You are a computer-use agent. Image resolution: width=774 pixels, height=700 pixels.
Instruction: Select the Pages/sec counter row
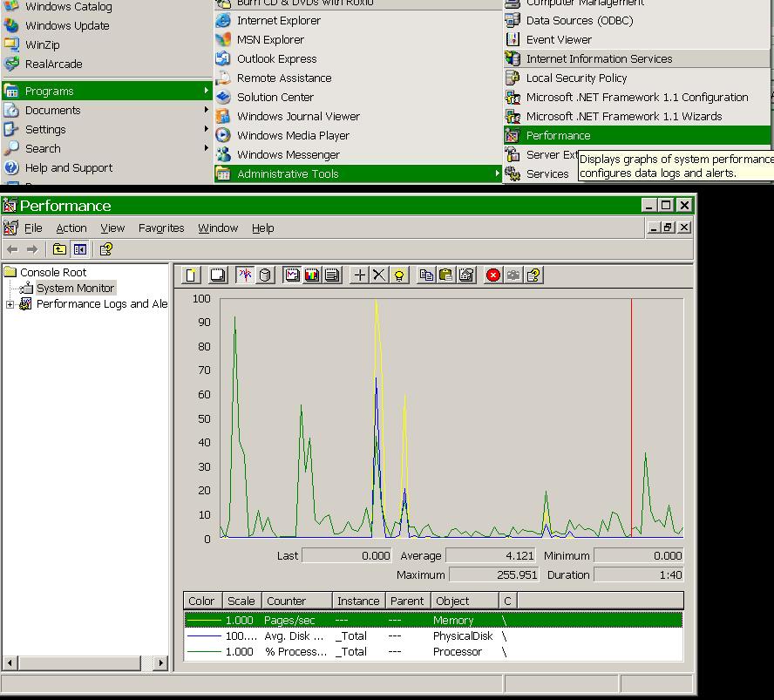(x=433, y=620)
